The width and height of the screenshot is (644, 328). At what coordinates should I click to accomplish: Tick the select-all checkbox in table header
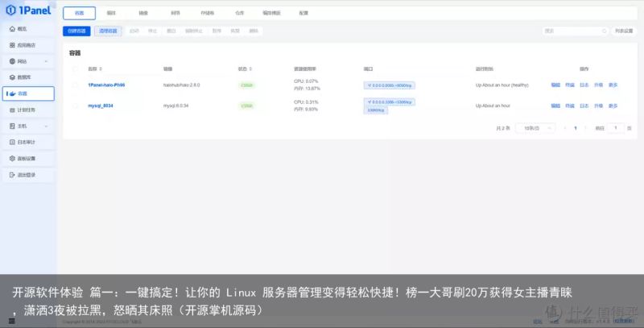click(x=75, y=69)
